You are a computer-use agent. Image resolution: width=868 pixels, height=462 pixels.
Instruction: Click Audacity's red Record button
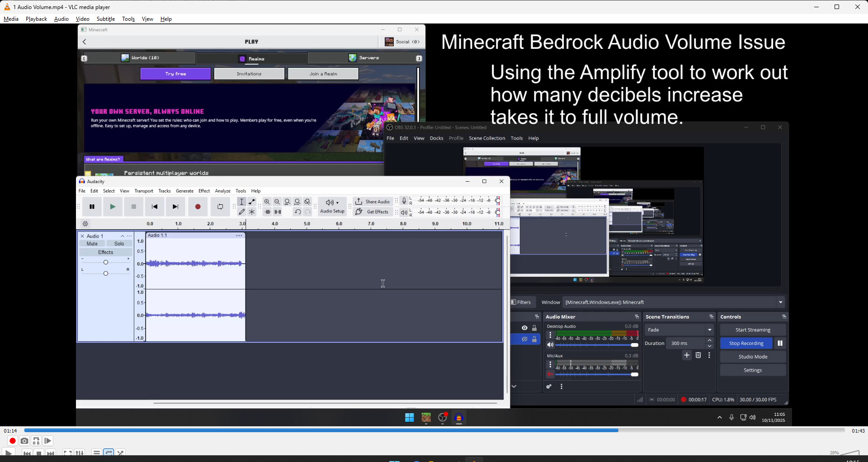tap(198, 207)
